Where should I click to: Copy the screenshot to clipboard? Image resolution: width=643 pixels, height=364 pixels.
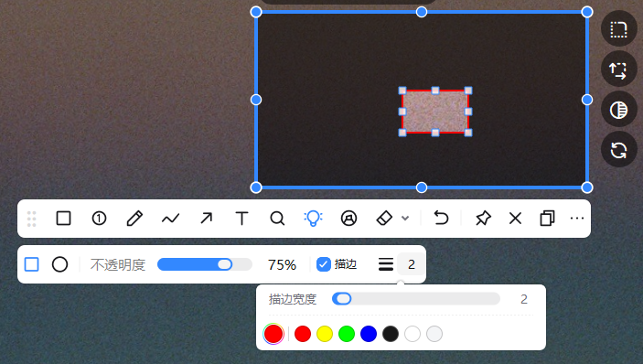pyautogui.click(x=548, y=219)
